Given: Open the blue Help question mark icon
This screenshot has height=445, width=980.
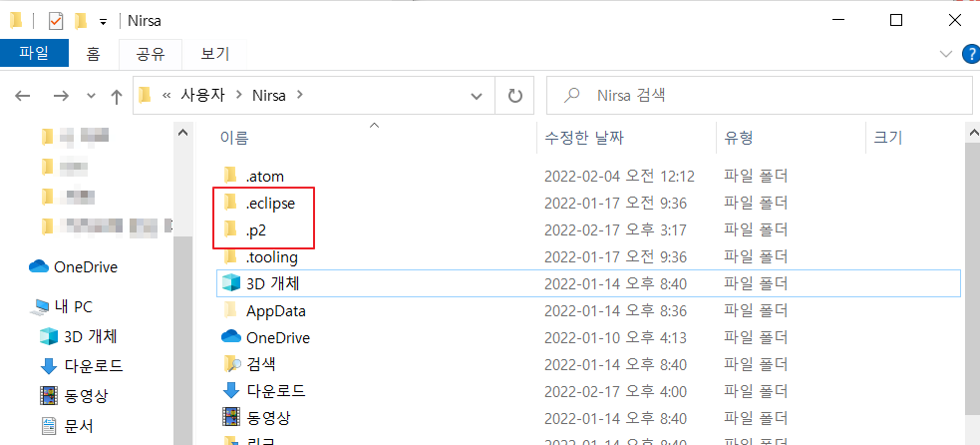Looking at the screenshot, I should pos(971,55).
